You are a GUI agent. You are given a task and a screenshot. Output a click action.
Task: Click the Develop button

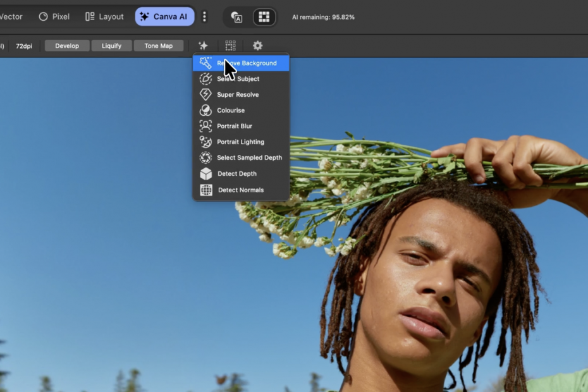click(66, 46)
